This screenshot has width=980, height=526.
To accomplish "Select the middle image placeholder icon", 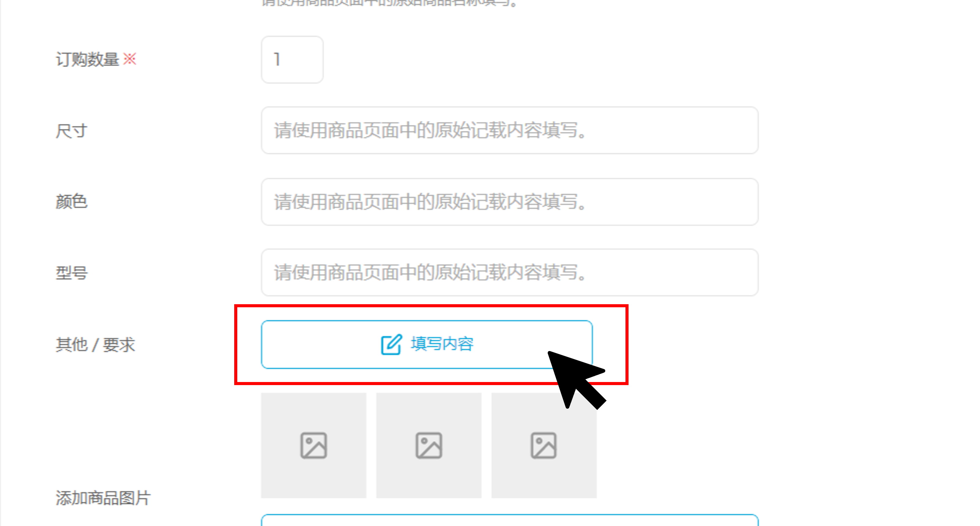I will point(429,445).
